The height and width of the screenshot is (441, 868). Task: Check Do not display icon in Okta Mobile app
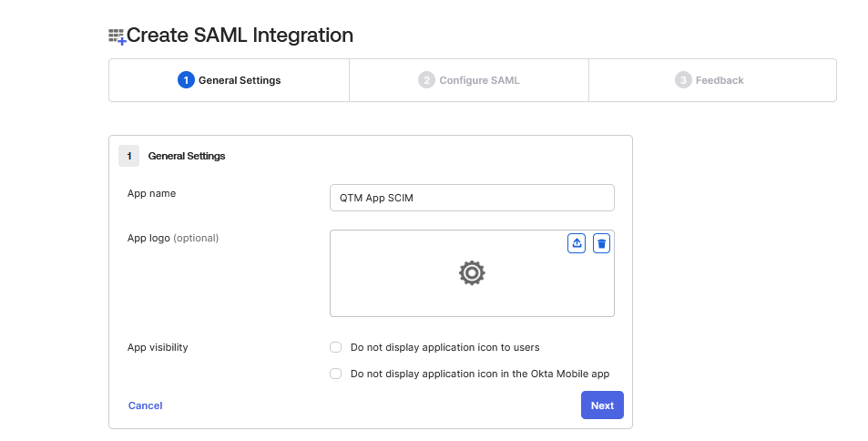pyautogui.click(x=335, y=374)
